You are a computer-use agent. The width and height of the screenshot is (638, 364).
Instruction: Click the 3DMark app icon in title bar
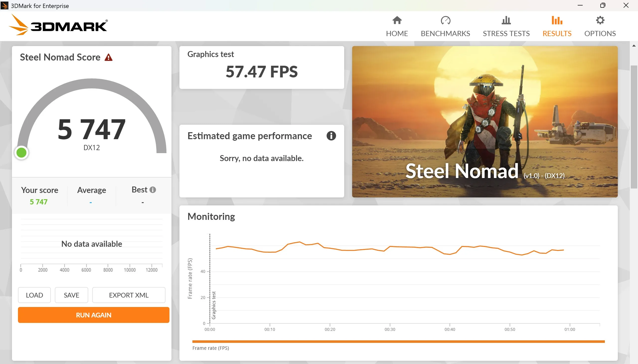pos(4,5)
